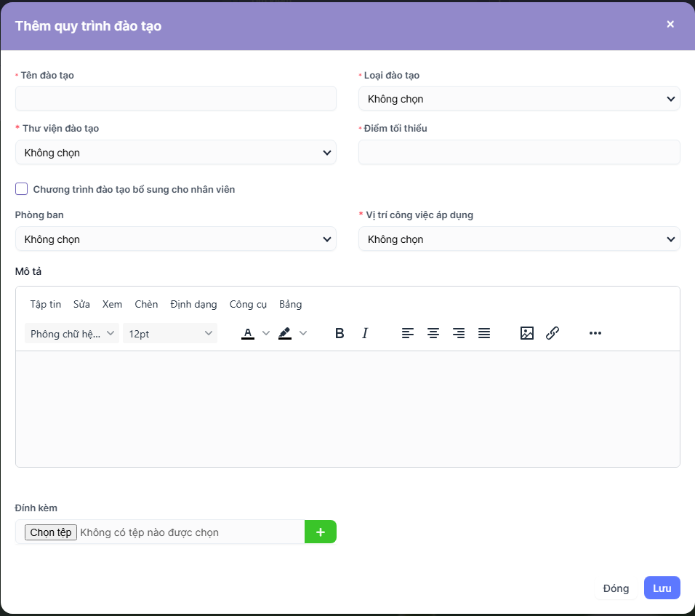Open the Loại đào tạo dropdown

[x=518, y=99]
